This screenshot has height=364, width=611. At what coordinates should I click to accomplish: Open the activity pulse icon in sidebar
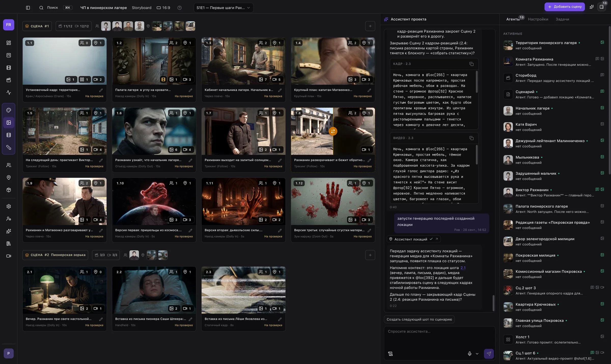(x=9, y=93)
